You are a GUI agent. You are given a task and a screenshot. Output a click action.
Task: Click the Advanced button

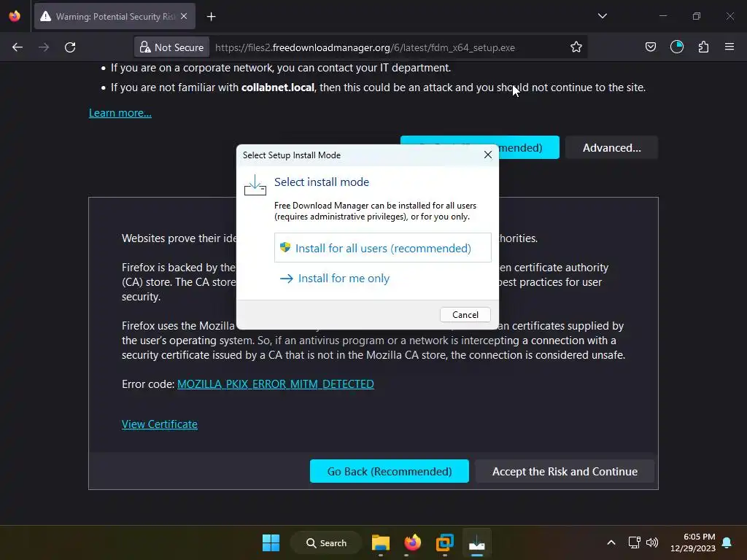(x=612, y=147)
